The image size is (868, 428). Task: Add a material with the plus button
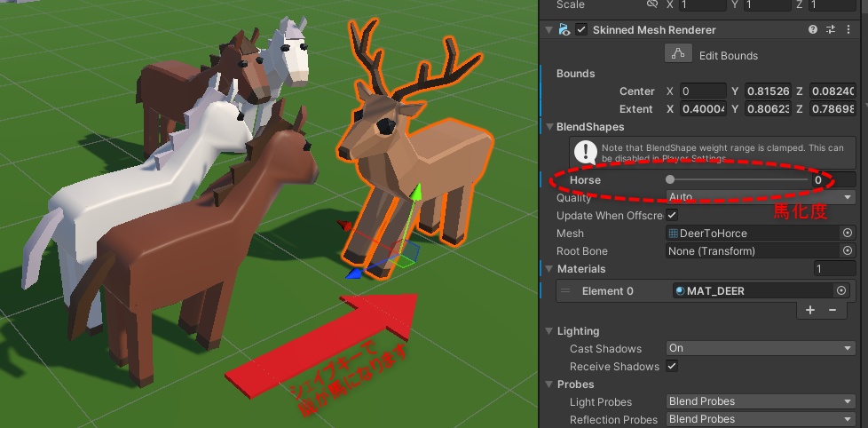click(x=810, y=310)
